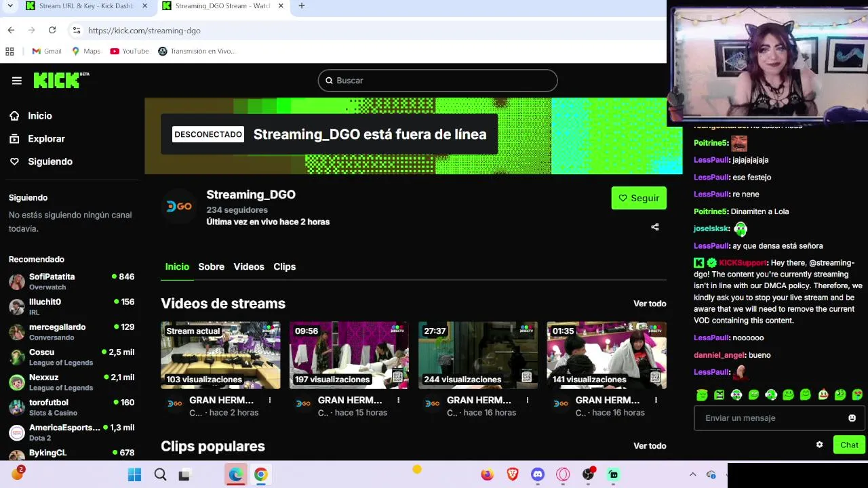Select the Sobre channel tab
This screenshot has width=868, height=488.
[211, 267]
